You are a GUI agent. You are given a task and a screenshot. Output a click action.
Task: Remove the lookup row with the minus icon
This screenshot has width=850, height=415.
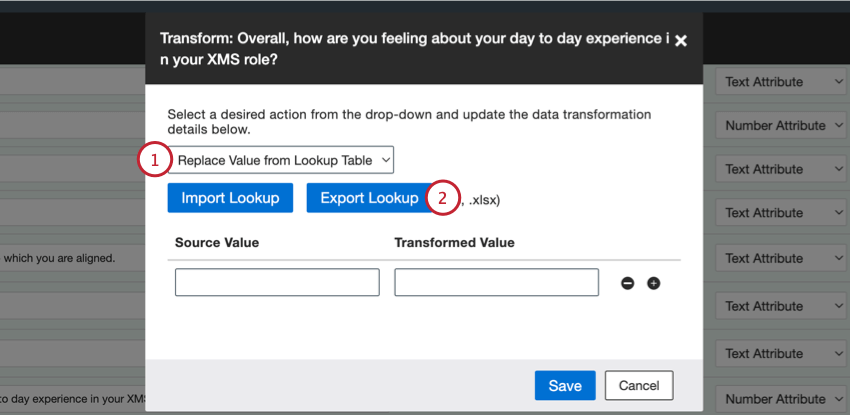[628, 283]
